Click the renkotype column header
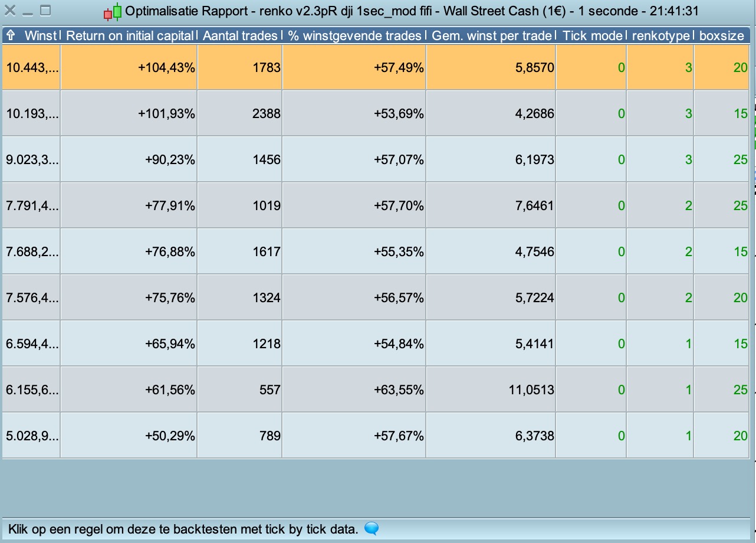Image resolution: width=756 pixels, height=543 pixels. pos(660,35)
